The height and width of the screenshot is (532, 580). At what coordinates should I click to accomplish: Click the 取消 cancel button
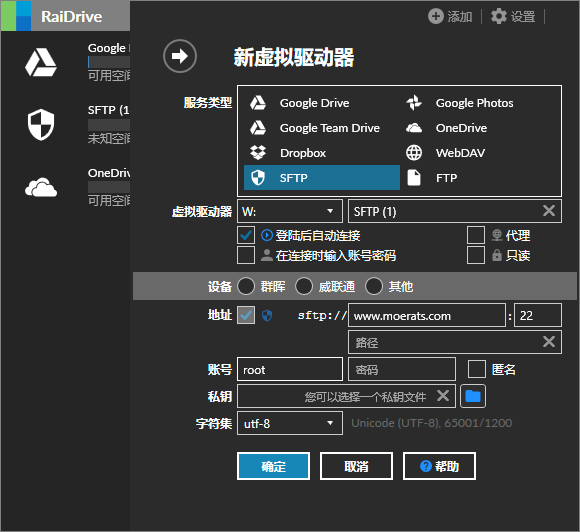point(356,466)
